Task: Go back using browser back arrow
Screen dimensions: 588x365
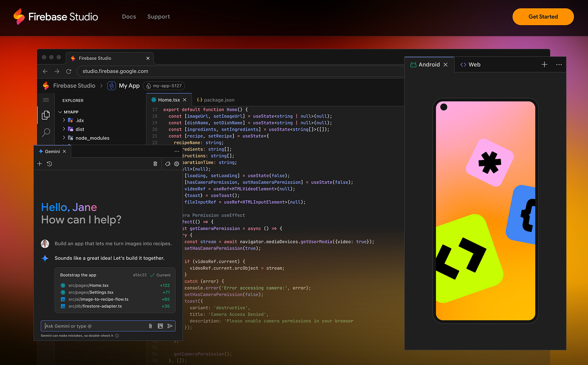Action: 45,71
